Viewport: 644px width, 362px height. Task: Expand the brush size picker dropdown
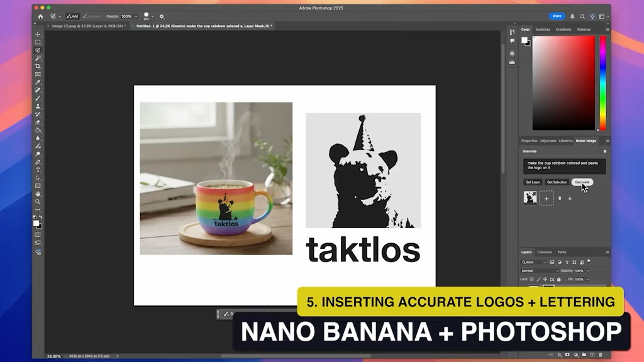[153, 16]
